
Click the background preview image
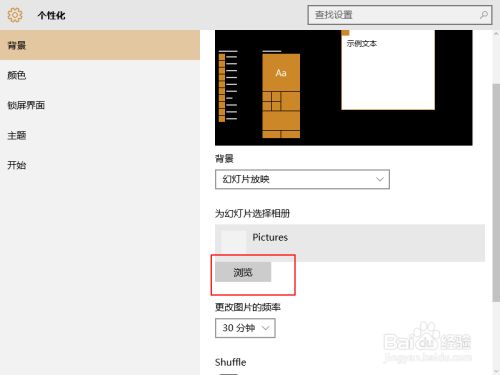click(x=344, y=88)
